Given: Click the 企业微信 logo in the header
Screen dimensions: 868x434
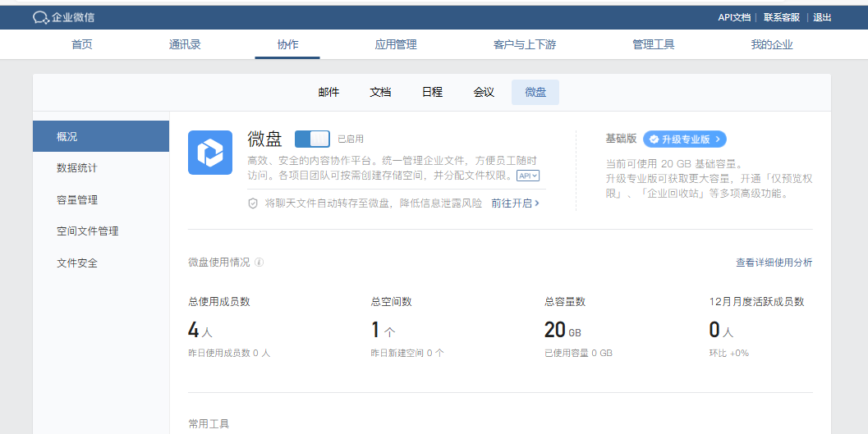Looking at the screenshot, I should pos(65,17).
